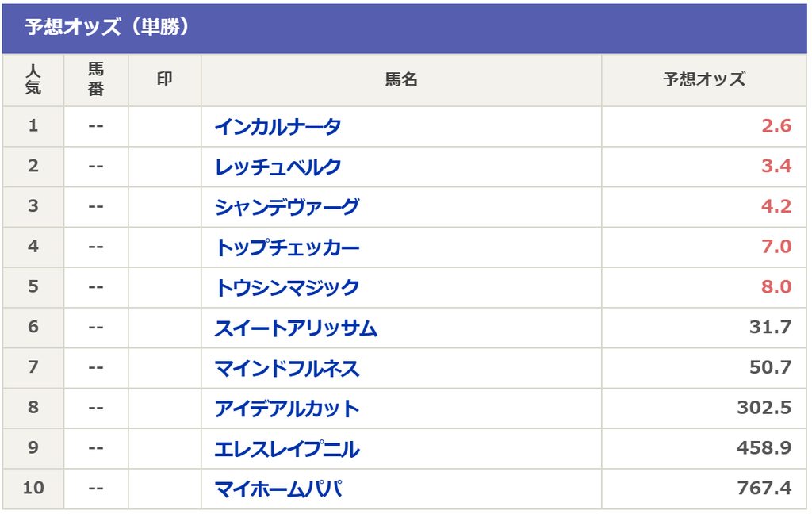Click the 2.6 odds value

click(776, 126)
